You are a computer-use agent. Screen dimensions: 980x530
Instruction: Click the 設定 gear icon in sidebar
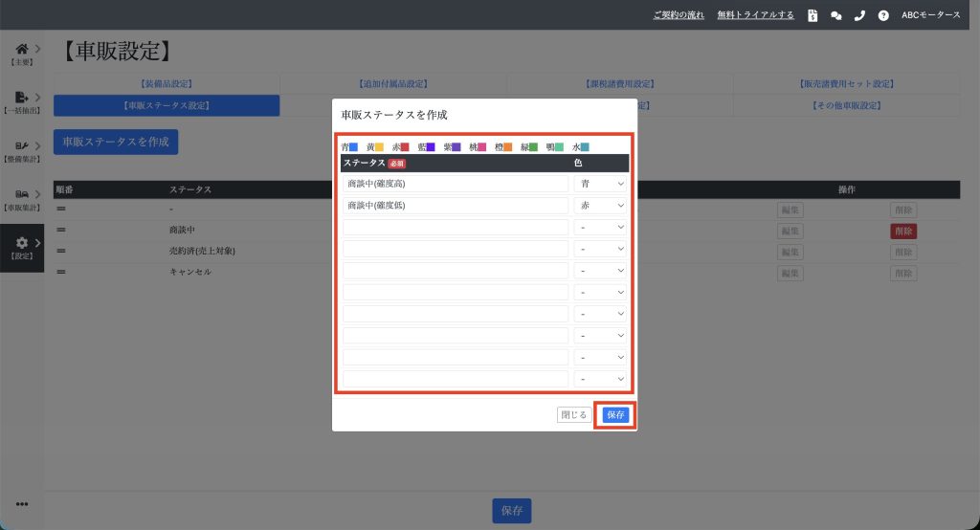pos(22,245)
